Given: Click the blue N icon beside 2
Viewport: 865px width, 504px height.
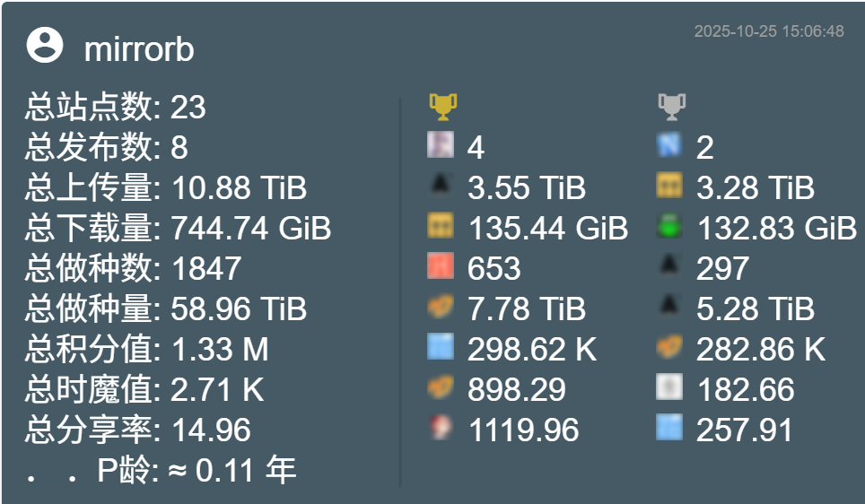Looking at the screenshot, I should coord(669,145).
